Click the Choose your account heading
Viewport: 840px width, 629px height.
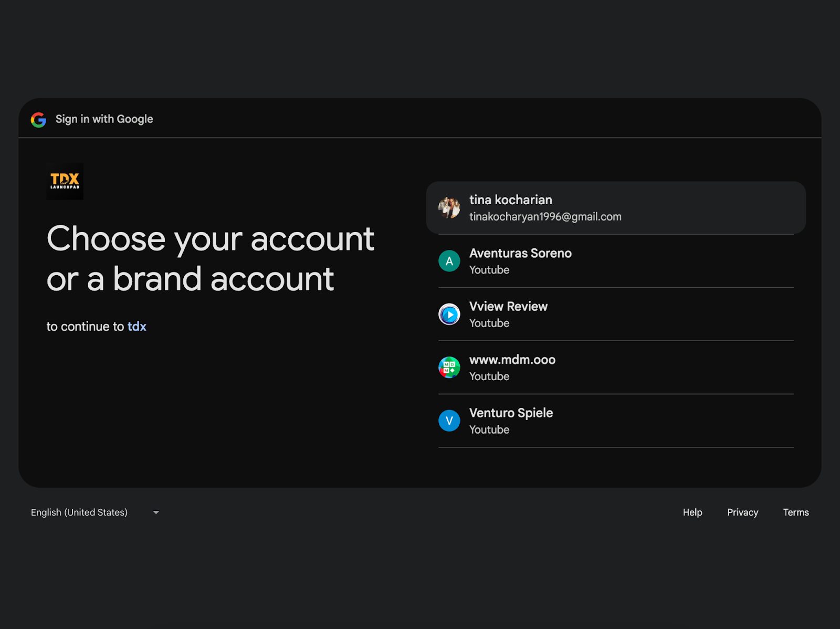coord(211,258)
